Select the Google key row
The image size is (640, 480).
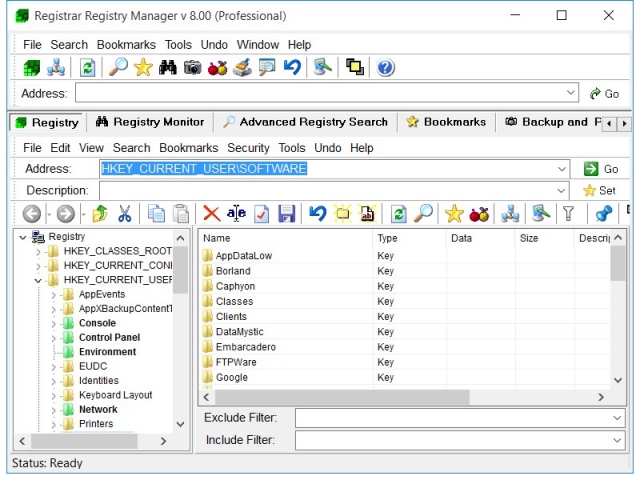tap(406, 378)
